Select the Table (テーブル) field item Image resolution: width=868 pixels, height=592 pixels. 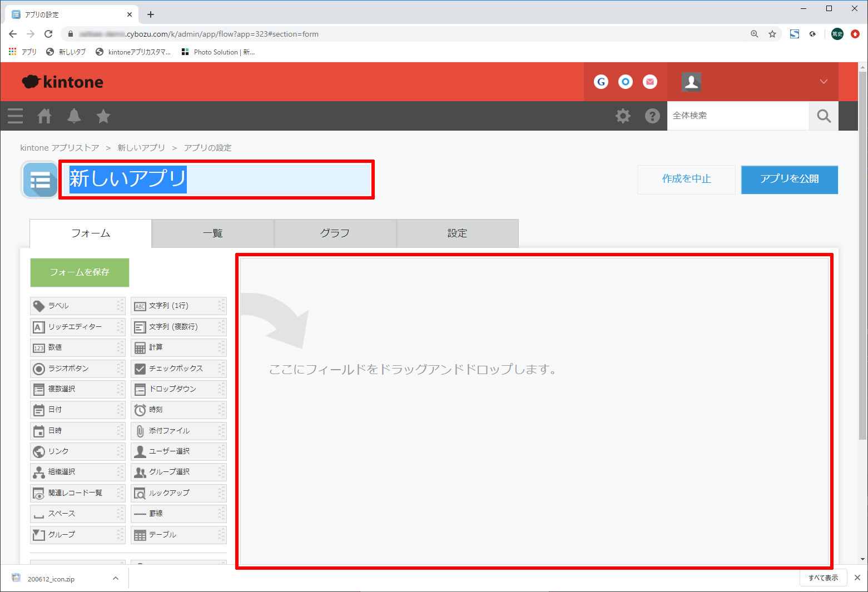[179, 535]
